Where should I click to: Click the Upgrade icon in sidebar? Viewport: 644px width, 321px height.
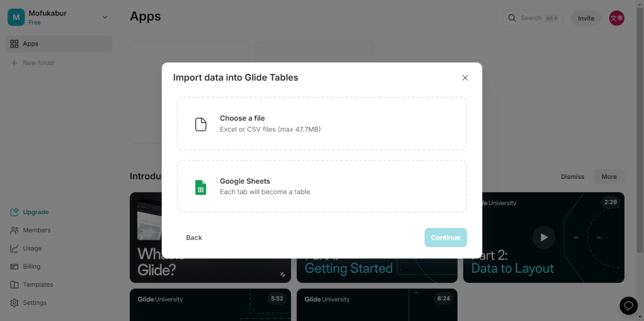click(14, 212)
